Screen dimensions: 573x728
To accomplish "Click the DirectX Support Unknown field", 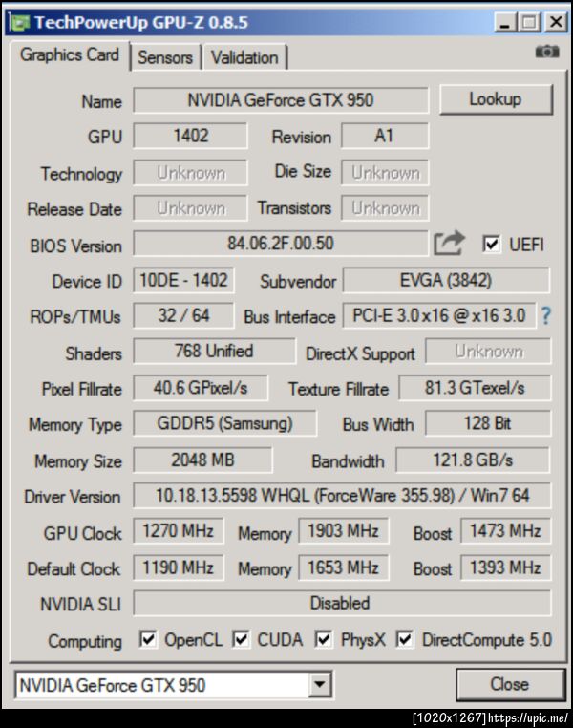I will click(488, 351).
